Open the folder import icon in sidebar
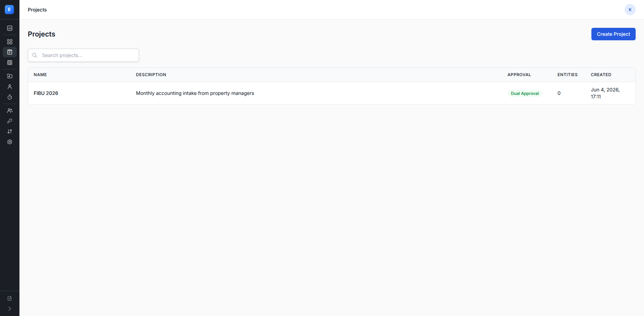The width and height of the screenshot is (644, 316). [10, 76]
